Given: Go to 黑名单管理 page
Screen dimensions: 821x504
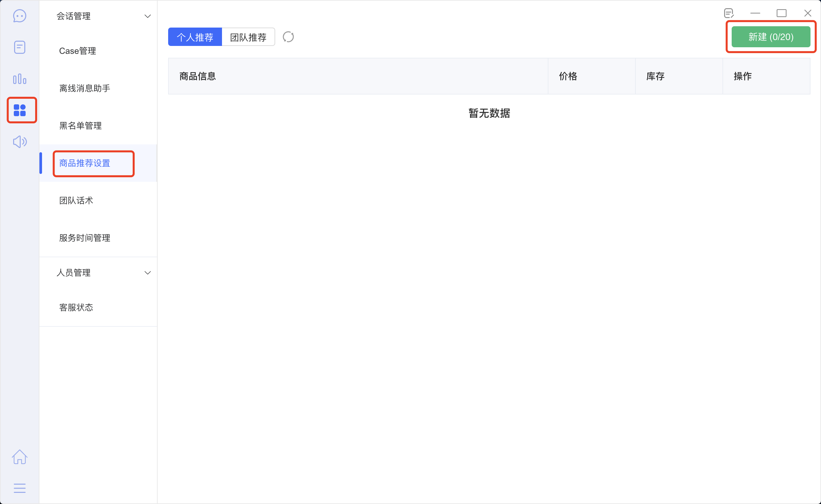Looking at the screenshot, I should click(x=80, y=126).
